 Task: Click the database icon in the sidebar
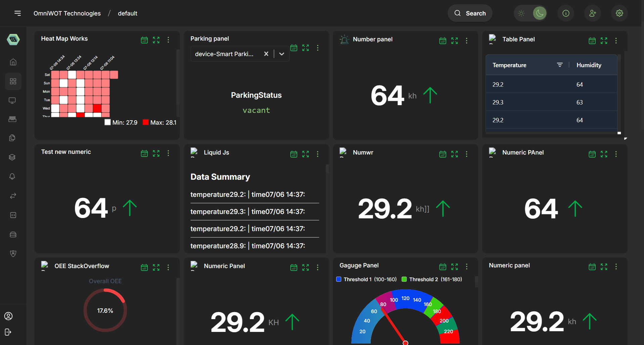click(13, 234)
